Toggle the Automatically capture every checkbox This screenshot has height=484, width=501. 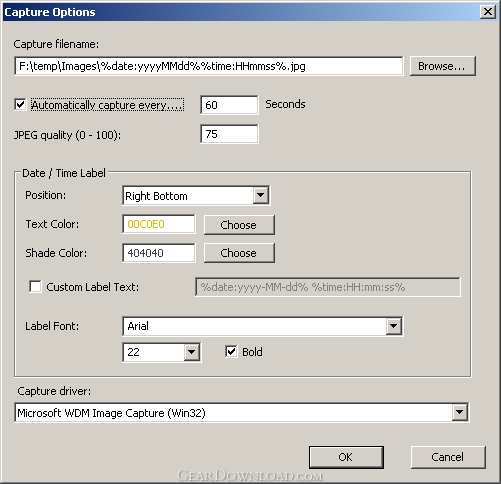(x=20, y=105)
